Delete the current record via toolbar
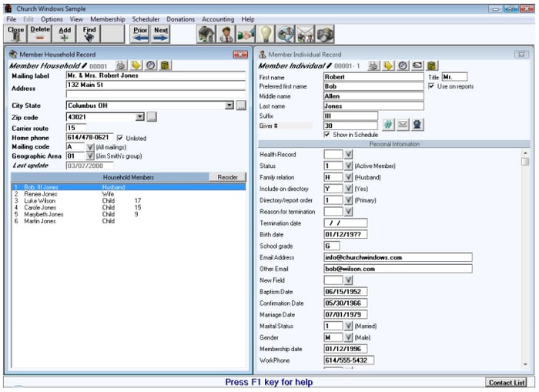 tap(40, 34)
